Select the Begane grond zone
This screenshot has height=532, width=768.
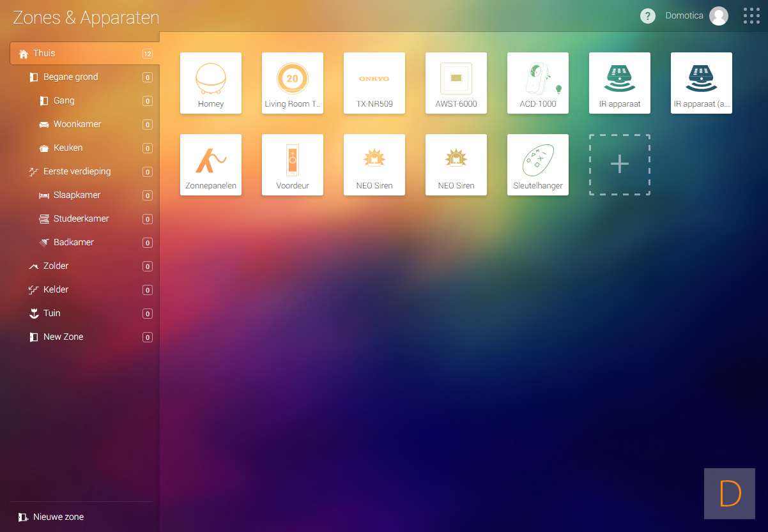[x=84, y=77]
